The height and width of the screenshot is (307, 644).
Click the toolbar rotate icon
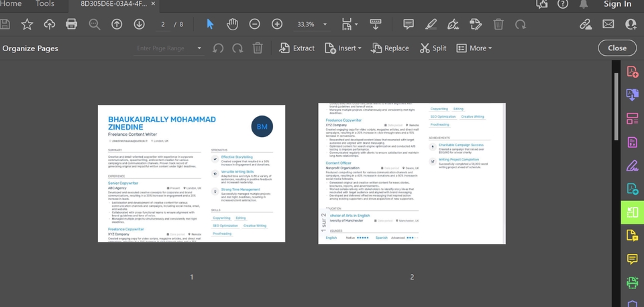[521, 24]
